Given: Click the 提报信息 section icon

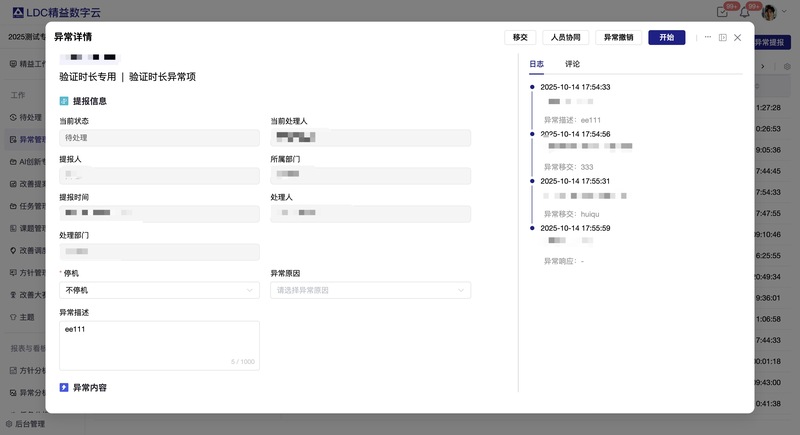Looking at the screenshot, I should coord(64,101).
